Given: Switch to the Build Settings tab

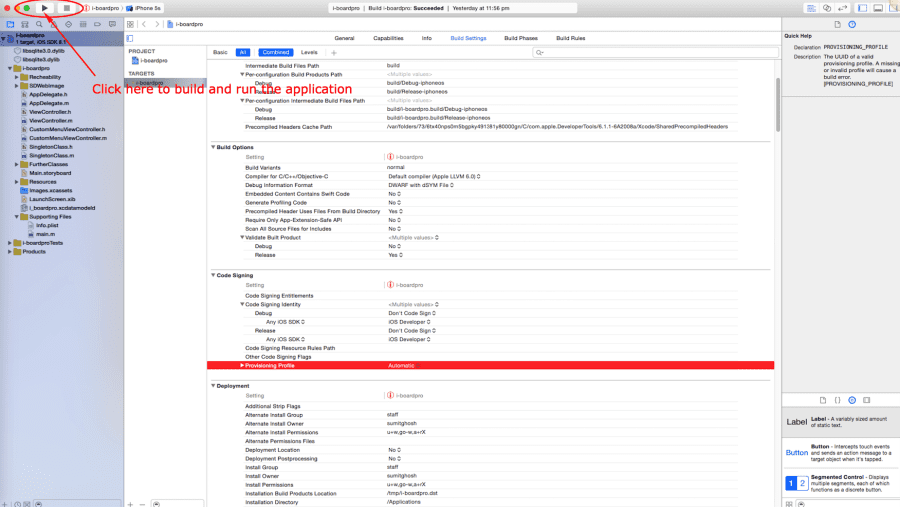Looking at the screenshot, I should pyautogui.click(x=468, y=38).
